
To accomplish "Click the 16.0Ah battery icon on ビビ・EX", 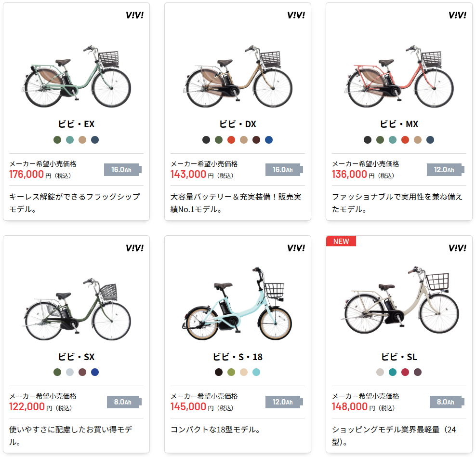I will pos(123,170).
